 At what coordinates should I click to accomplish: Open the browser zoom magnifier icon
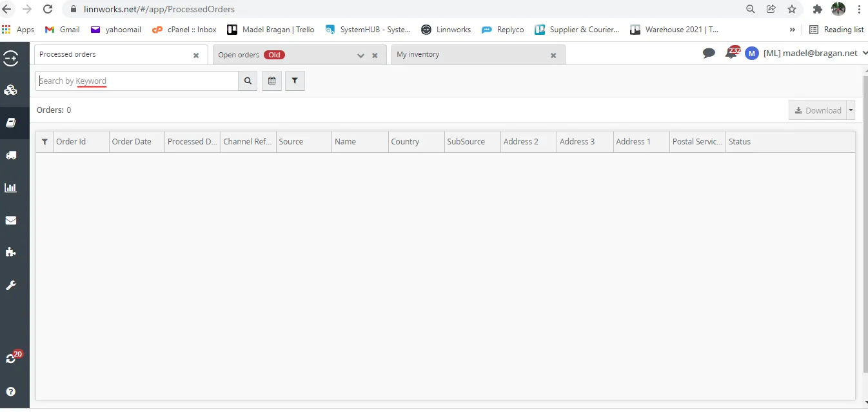click(x=751, y=9)
